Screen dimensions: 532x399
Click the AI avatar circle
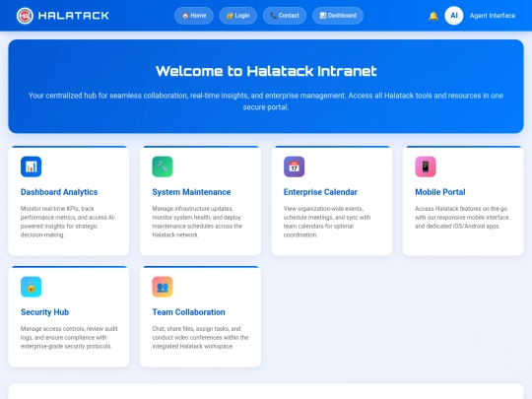[x=453, y=16]
